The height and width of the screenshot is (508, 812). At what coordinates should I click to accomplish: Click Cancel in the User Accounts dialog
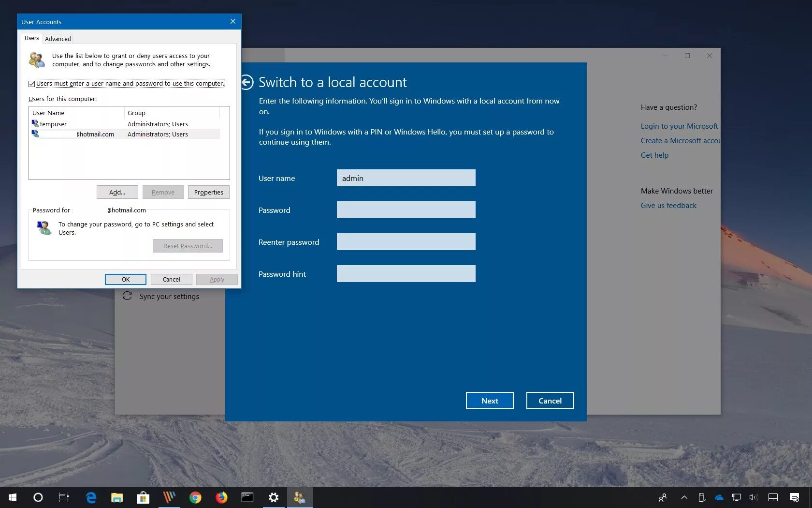tap(172, 279)
